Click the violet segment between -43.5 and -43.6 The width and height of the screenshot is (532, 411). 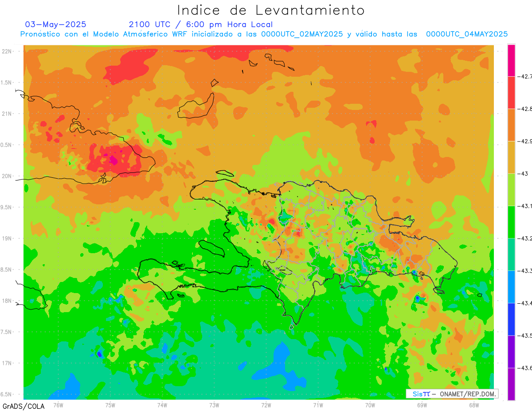click(x=511, y=352)
